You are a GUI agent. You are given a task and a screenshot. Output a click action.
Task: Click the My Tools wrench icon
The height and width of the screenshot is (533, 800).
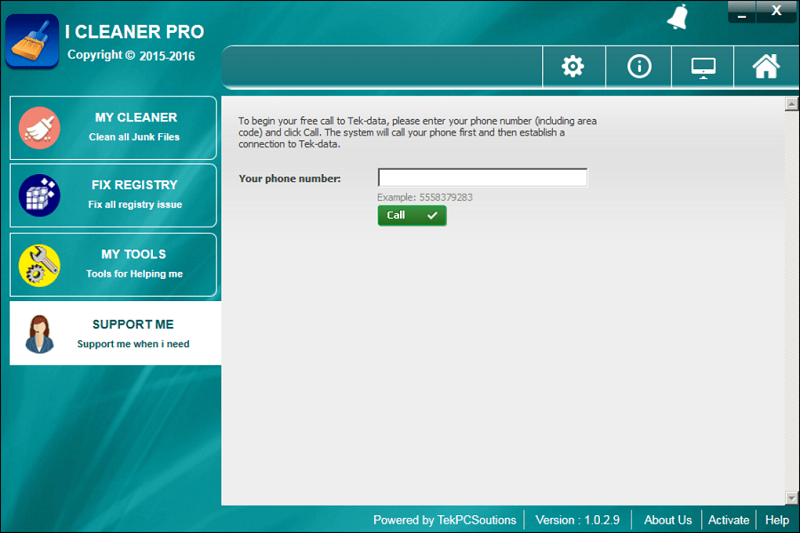40,265
